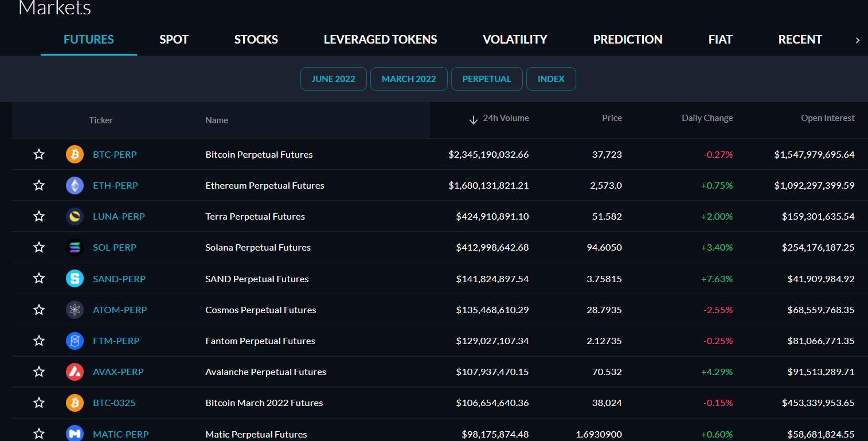The width and height of the screenshot is (868, 441).
Task: Click the $254,176,187.25 open interest value
Action: (818, 247)
